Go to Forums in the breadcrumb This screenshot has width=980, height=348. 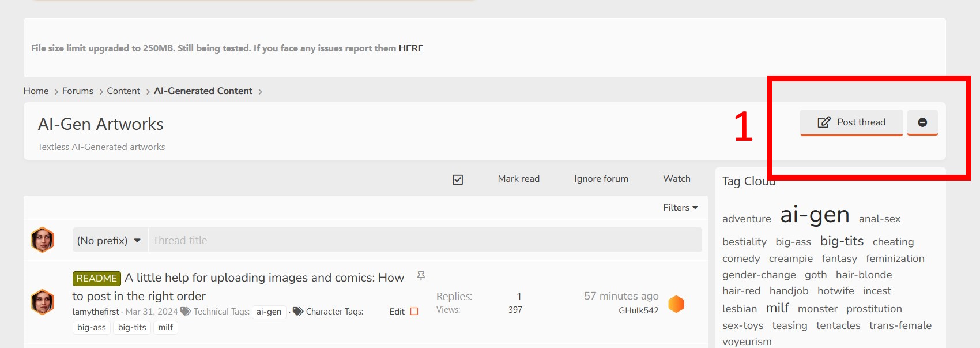pos(78,91)
